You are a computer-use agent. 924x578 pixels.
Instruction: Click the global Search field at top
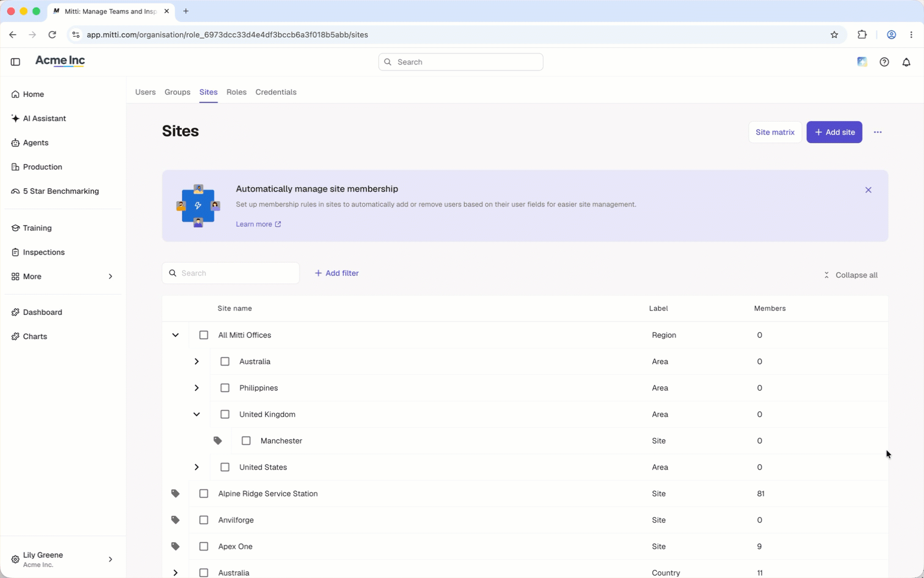[x=461, y=62]
